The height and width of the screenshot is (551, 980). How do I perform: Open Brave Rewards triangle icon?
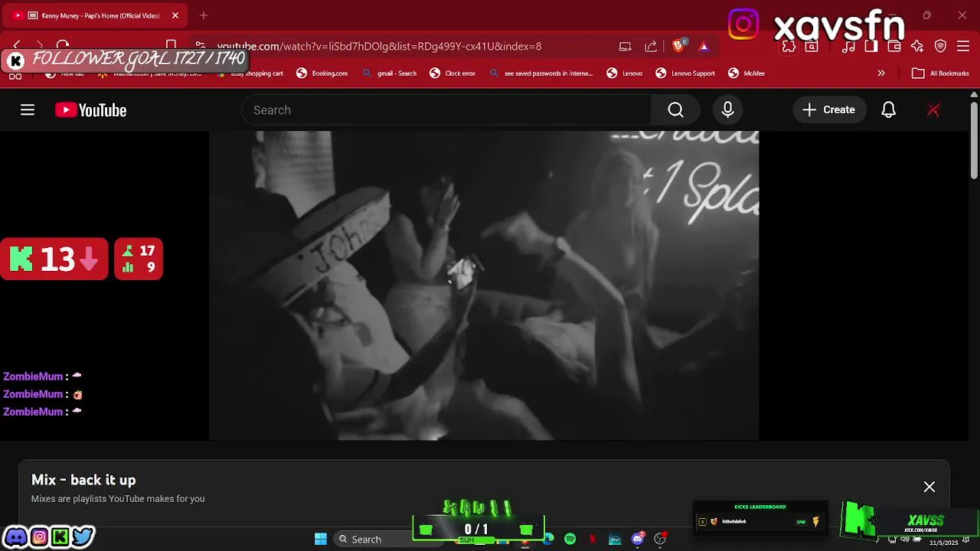pos(704,47)
